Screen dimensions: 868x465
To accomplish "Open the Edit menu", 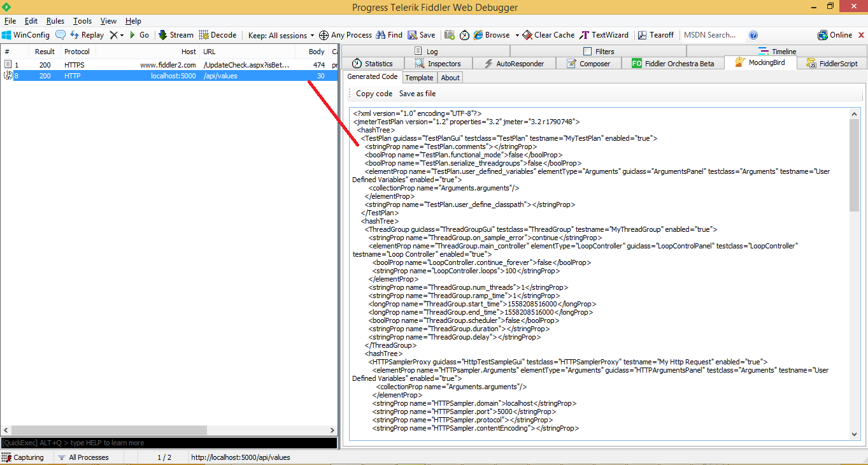I will point(31,21).
